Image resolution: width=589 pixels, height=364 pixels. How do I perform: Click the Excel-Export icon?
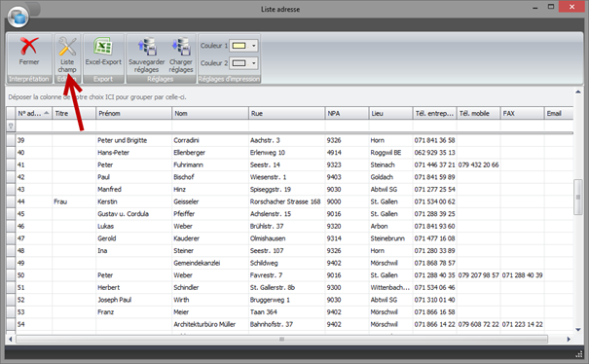coord(103,47)
